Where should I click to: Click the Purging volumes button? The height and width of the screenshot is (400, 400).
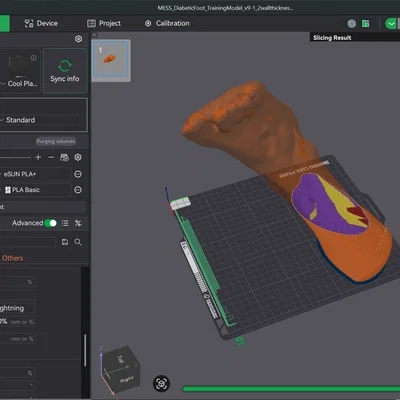[x=56, y=141]
